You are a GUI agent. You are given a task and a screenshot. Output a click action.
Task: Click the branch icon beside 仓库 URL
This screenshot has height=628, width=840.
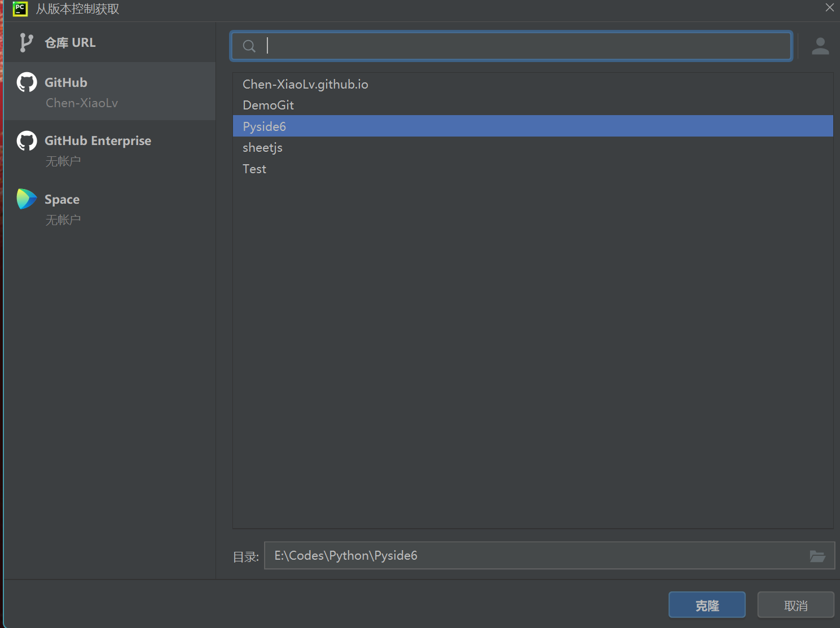pyautogui.click(x=26, y=42)
